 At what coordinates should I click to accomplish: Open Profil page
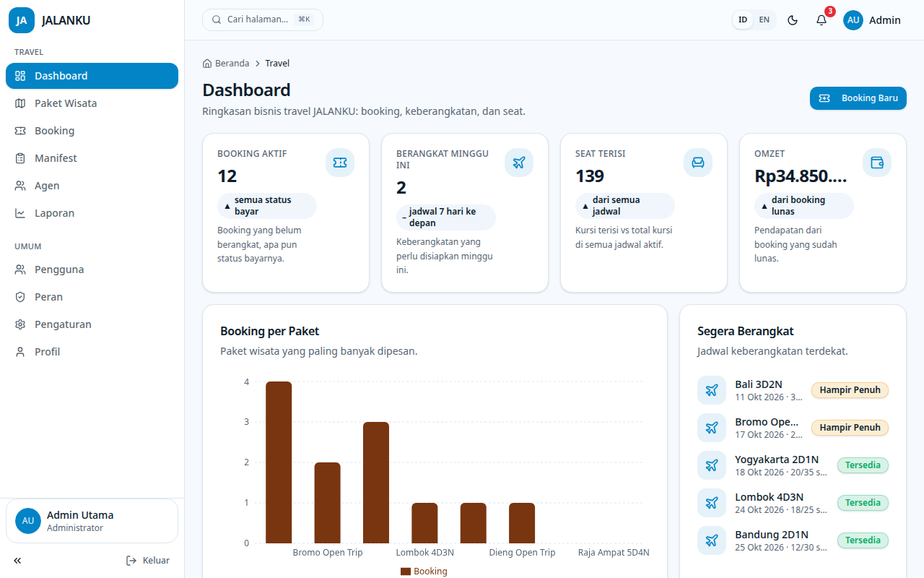(x=92, y=352)
